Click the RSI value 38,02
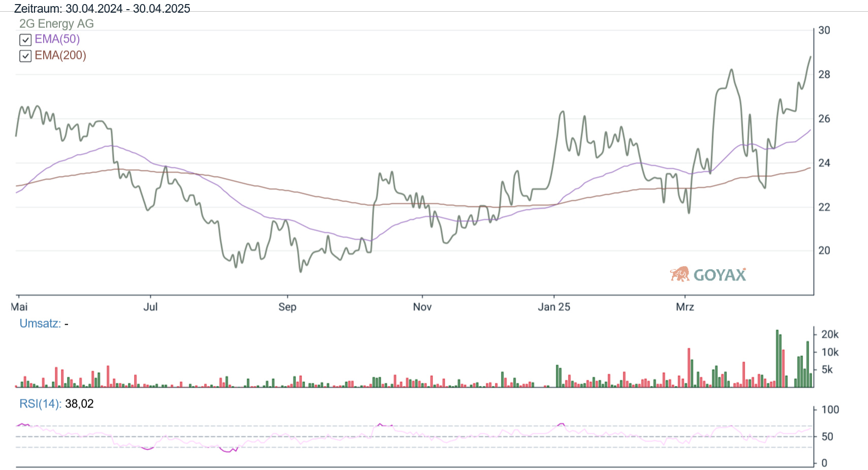The image size is (868, 470). coord(79,404)
